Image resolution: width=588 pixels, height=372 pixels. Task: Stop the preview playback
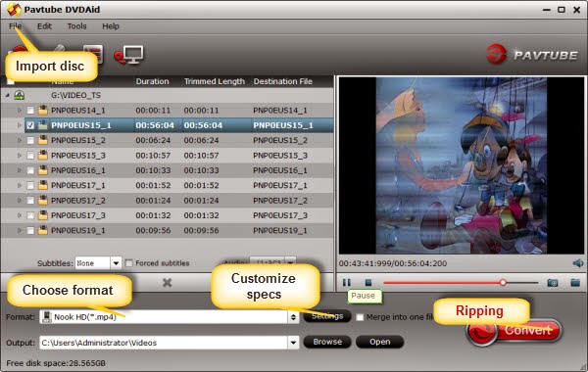[368, 283]
